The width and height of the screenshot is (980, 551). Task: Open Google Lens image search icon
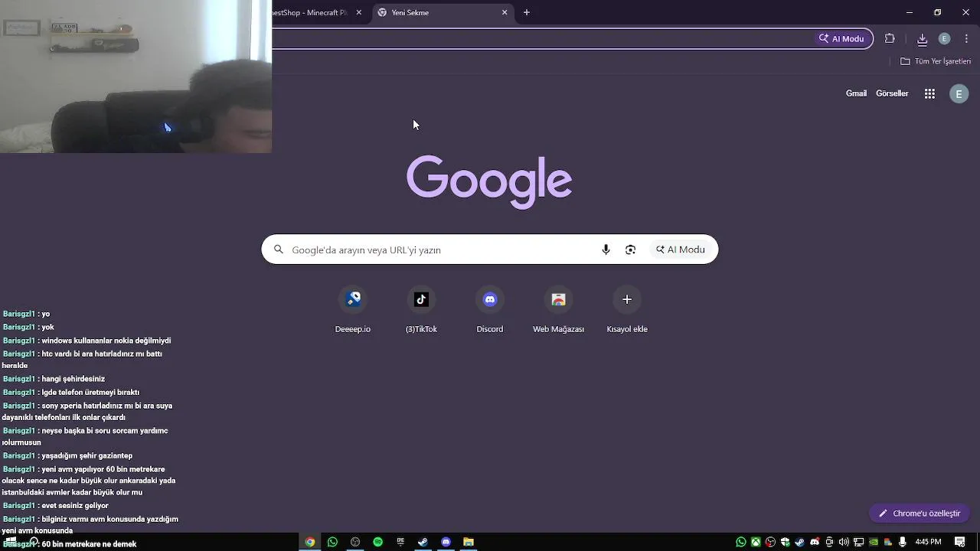click(x=630, y=249)
